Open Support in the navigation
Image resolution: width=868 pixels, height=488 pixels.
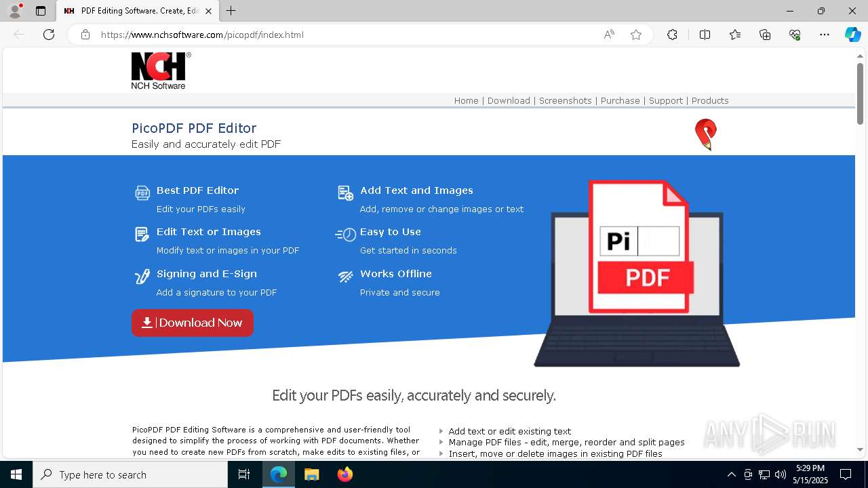[665, 100]
